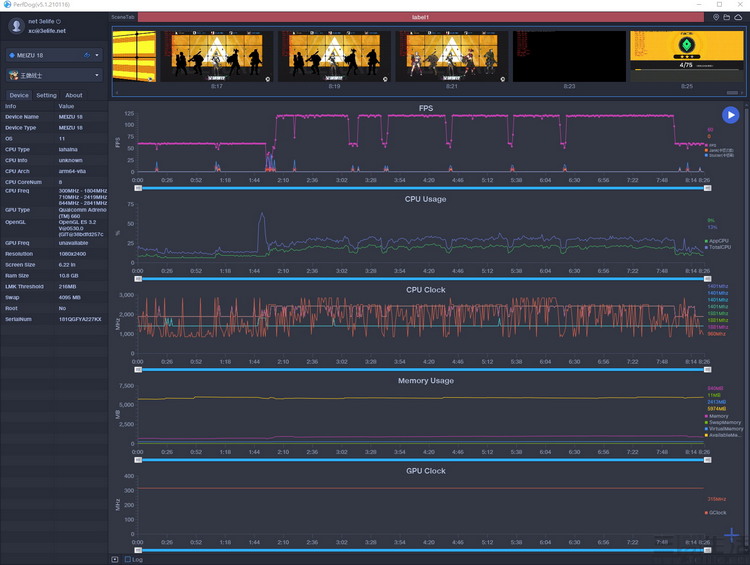Click the charts vertical scrollbar
The image size is (750, 565).
[x=747, y=325]
